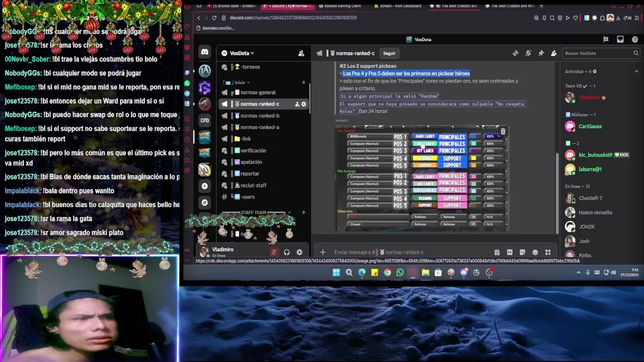
Task: Open the gift icon in message bar
Action: tap(497, 252)
